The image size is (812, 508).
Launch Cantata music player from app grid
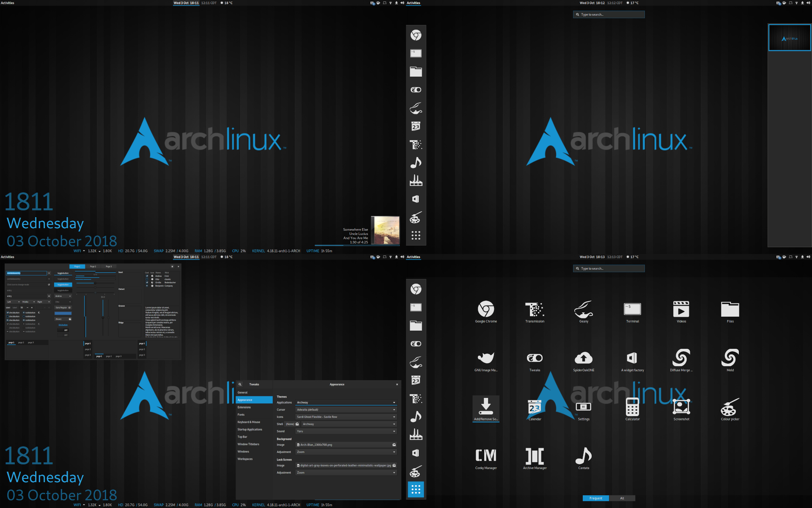584,458
